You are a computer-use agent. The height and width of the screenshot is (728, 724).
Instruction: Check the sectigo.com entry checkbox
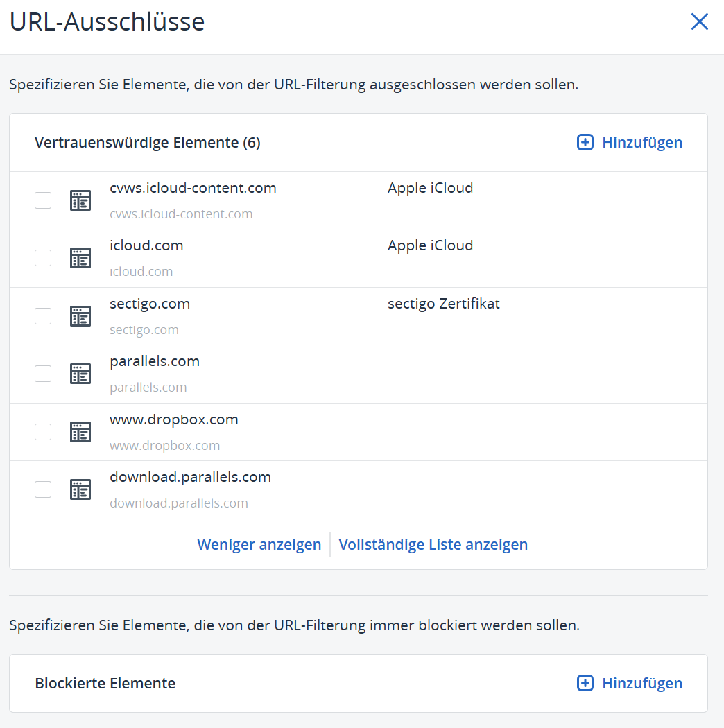[43, 316]
